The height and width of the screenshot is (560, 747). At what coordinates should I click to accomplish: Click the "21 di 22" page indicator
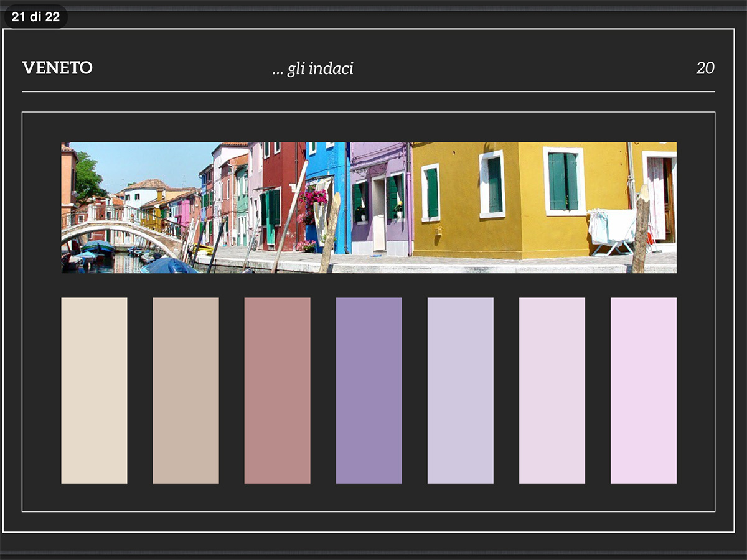pos(35,17)
